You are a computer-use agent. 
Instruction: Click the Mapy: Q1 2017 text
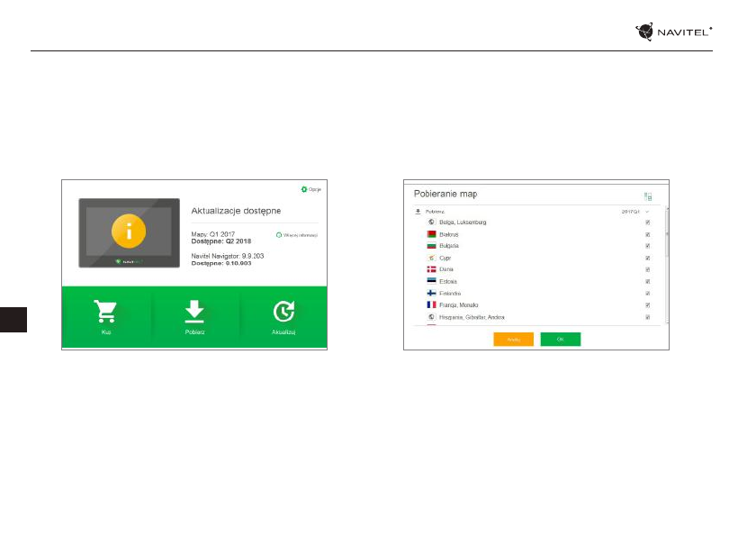(213, 234)
